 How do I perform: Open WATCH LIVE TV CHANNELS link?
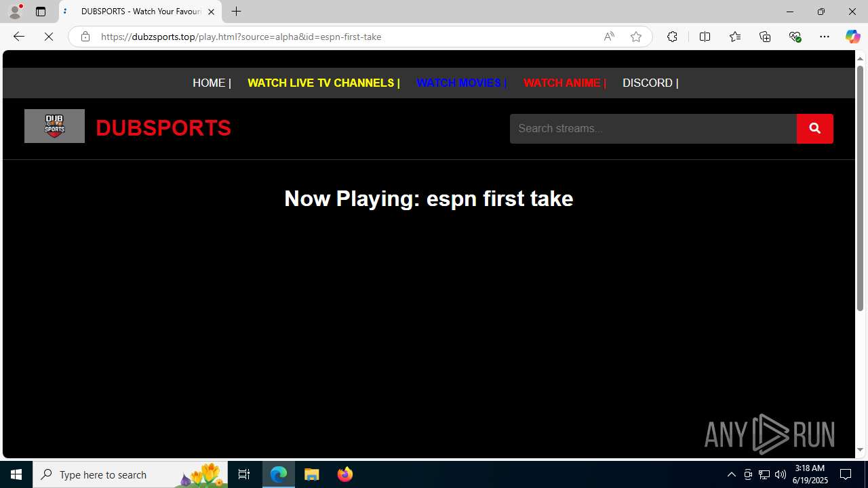[x=323, y=83]
